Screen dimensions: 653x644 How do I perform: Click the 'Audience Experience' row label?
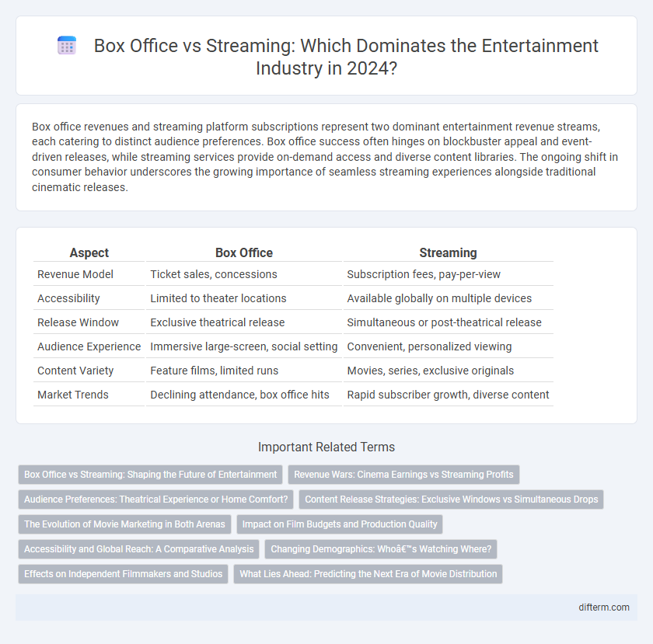89,346
